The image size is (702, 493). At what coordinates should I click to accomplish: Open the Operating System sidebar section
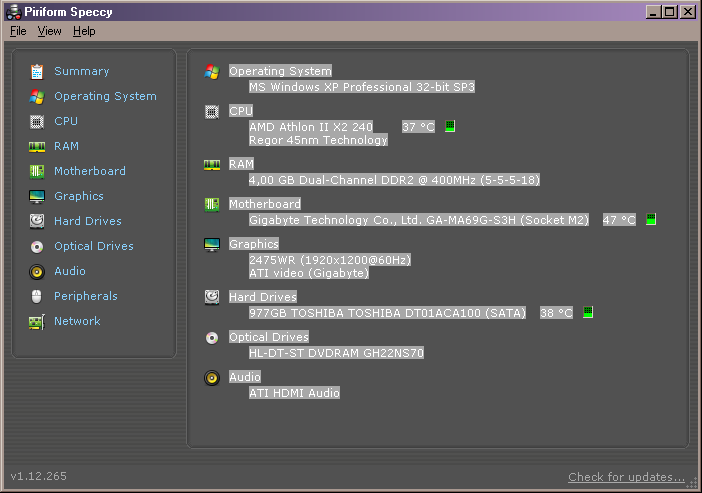click(x=105, y=96)
